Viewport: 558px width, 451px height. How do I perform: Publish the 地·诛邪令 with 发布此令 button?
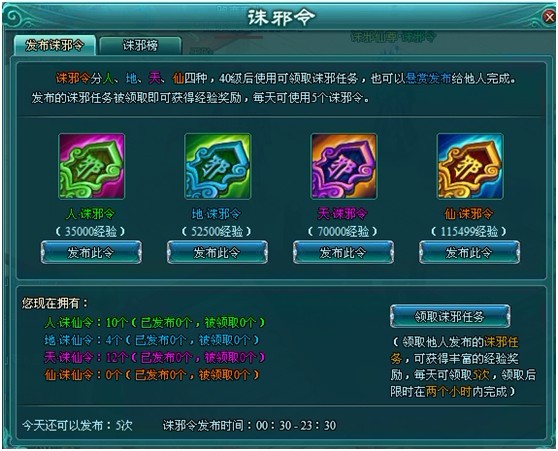click(217, 252)
